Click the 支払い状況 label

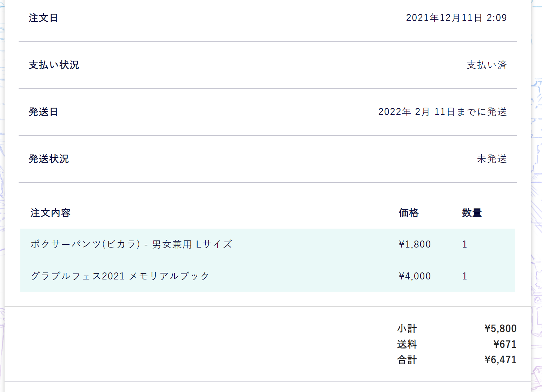pos(54,65)
